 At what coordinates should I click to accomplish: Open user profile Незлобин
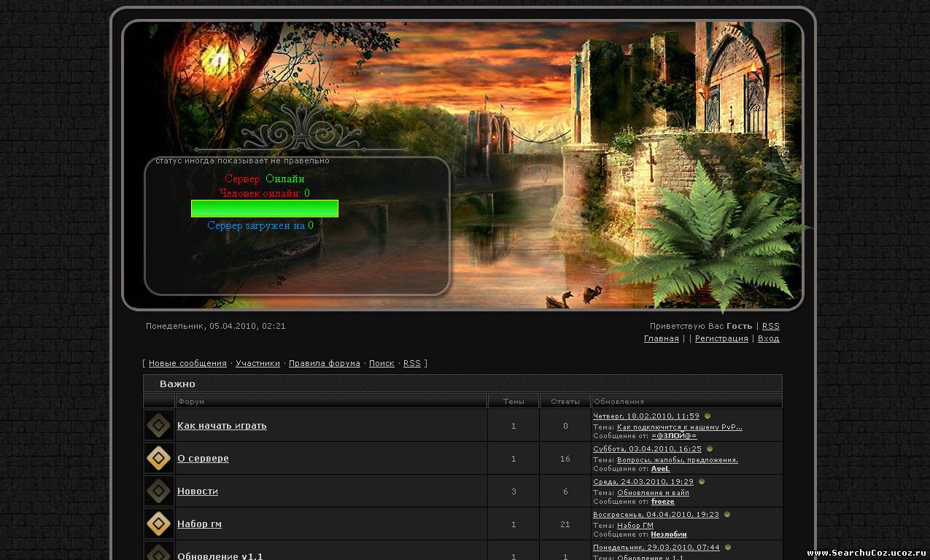[x=669, y=534]
